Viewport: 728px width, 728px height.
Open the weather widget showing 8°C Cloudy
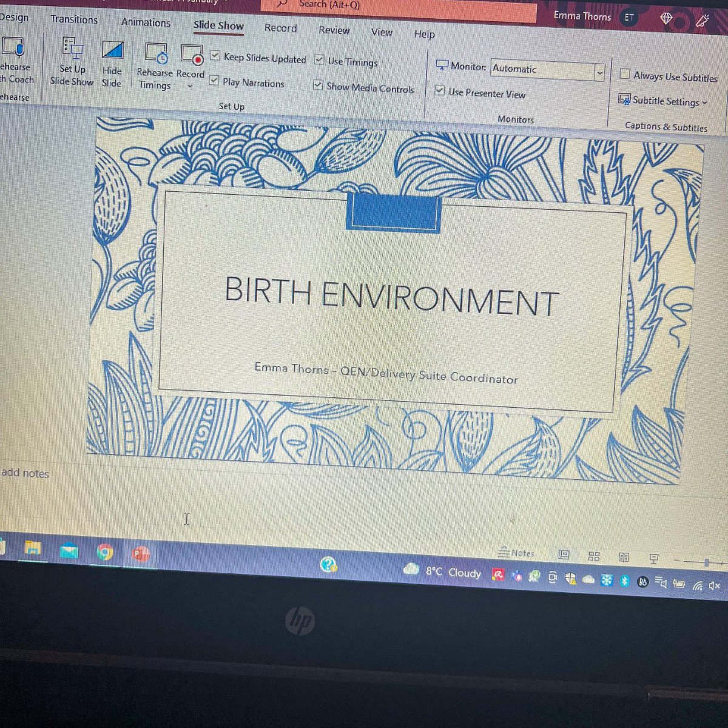(442, 571)
